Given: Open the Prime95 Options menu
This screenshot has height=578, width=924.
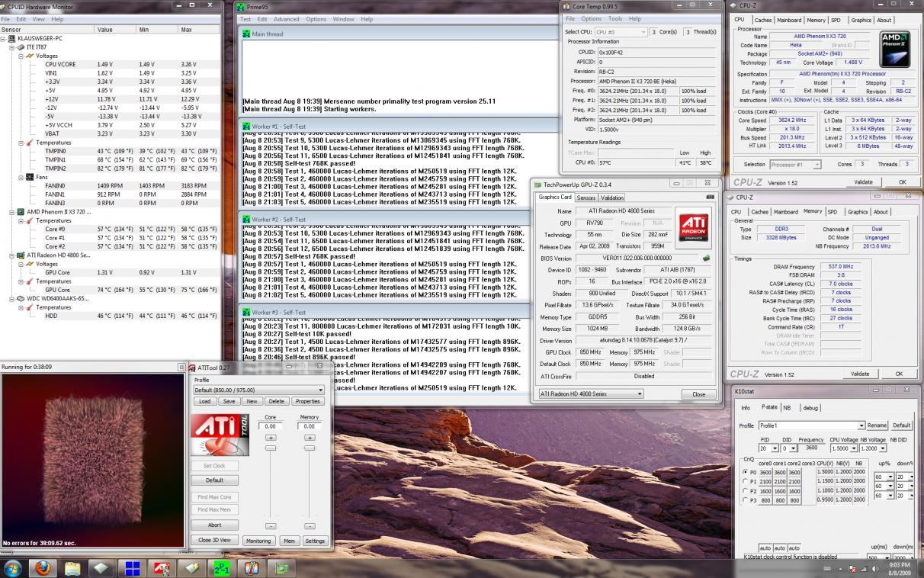Looking at the screenshot, I should tap(316, 19).
